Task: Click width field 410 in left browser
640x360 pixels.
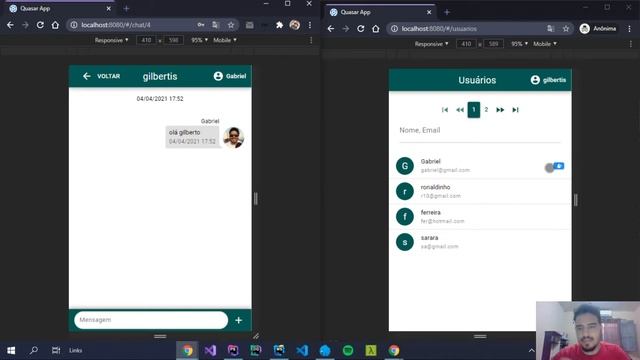Action: (x=147, y=40)
